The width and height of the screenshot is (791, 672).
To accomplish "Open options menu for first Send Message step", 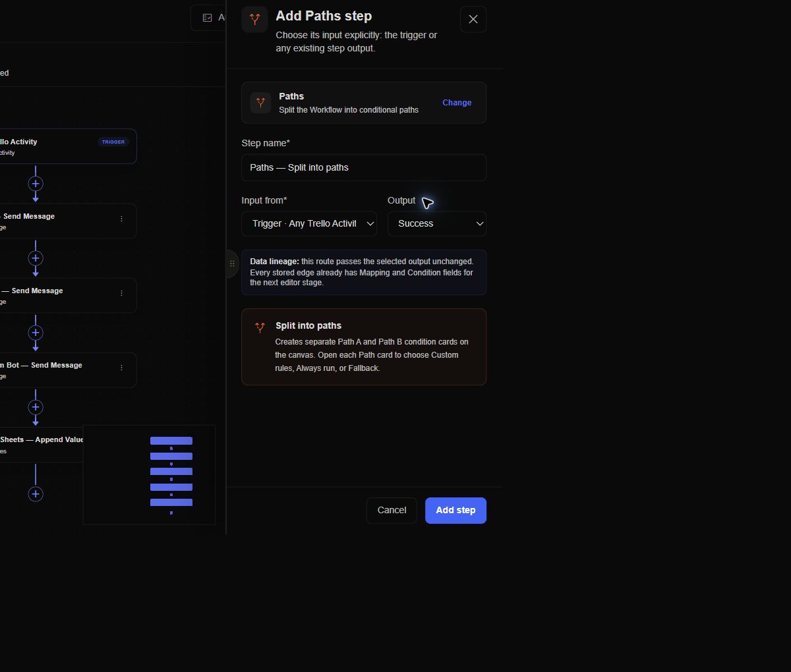I will [x=121, y=219].
